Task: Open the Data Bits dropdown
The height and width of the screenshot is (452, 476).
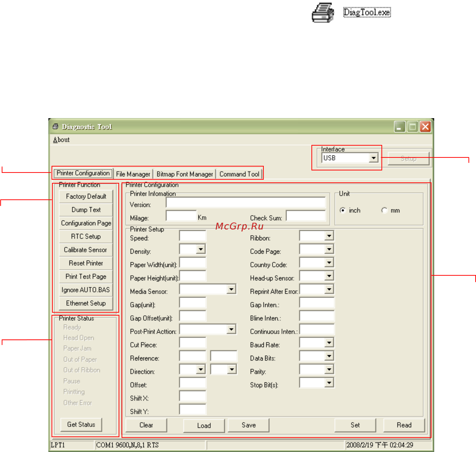Action: click(329, 356)
